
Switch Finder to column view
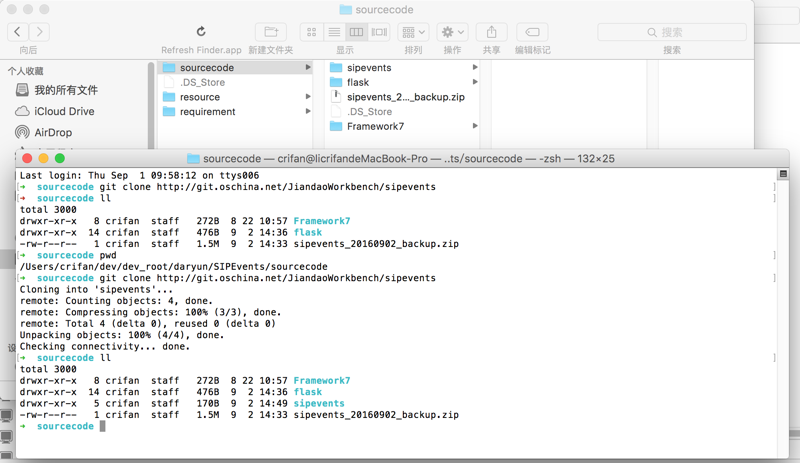(x=356, y=32)
